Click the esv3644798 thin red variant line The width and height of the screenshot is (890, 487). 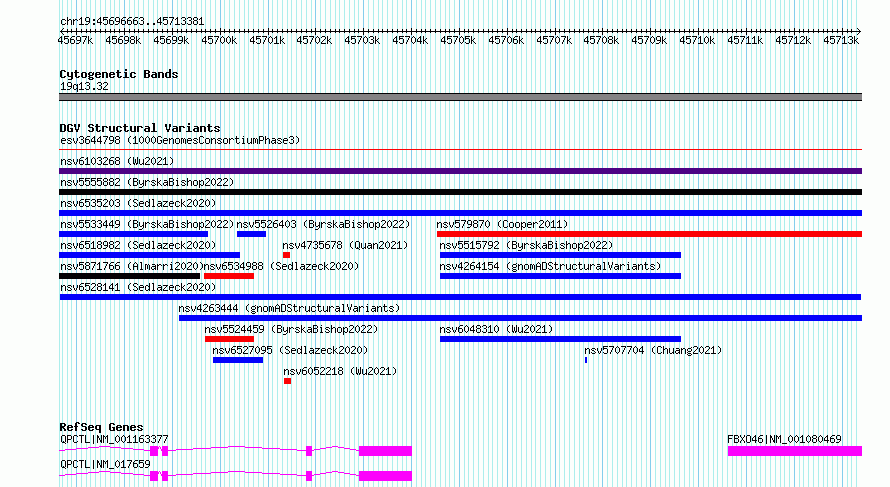(460, 150)
